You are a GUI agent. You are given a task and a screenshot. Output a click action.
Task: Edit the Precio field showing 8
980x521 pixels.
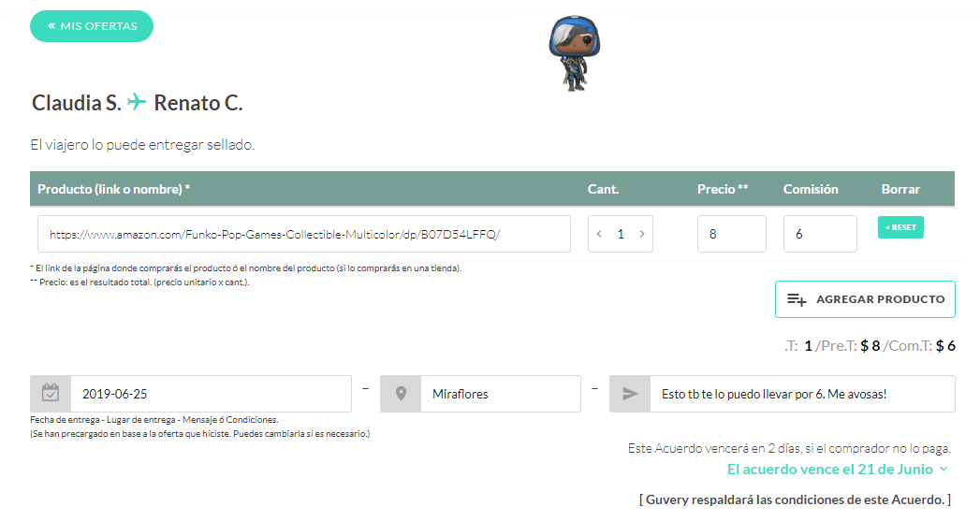point(731,234)
